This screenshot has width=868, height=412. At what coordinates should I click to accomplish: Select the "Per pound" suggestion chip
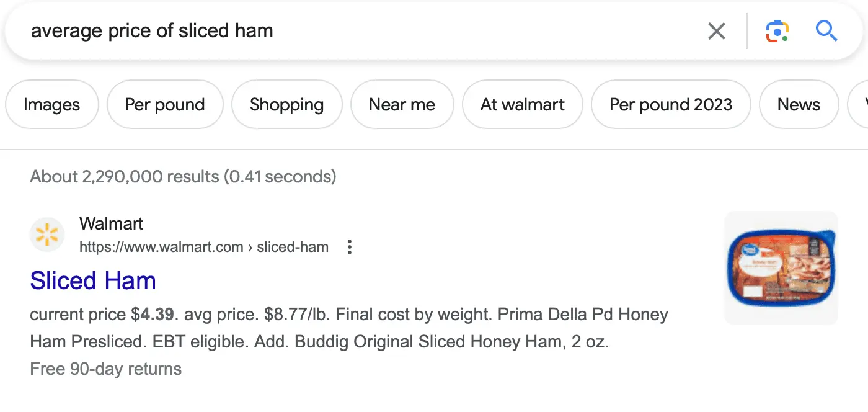pyautogui.click(x=165, y=105)
